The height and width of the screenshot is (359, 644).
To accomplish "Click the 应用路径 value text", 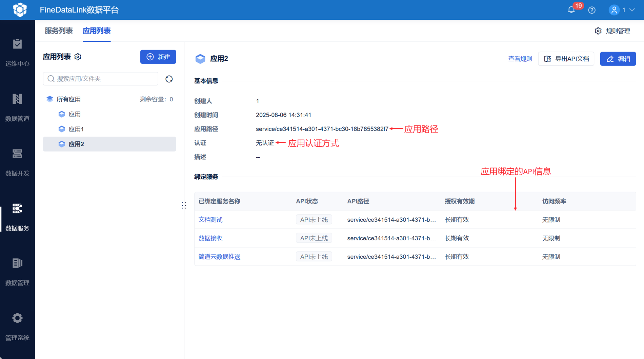I will [322, 129].
